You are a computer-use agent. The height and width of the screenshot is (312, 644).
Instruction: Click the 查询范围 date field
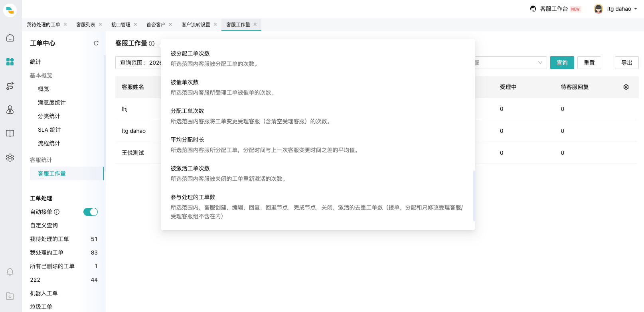[x=138, y=63]
